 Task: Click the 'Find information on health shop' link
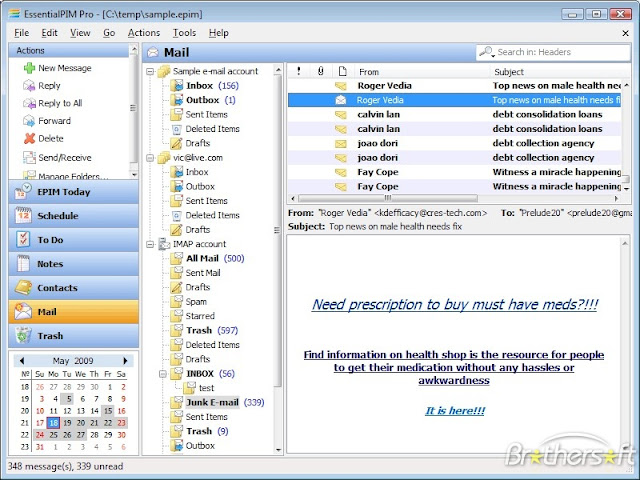pos(454,367)
